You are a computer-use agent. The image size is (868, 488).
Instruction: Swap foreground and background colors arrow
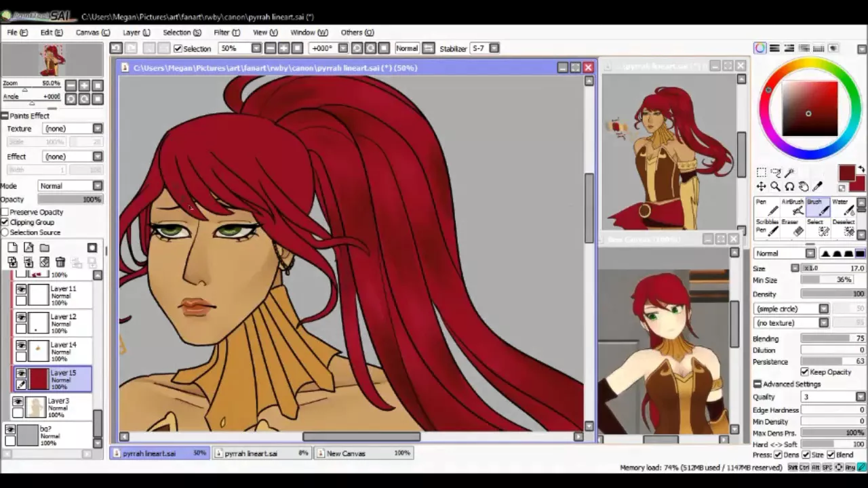pyautogui.click(x=862, y=169)
